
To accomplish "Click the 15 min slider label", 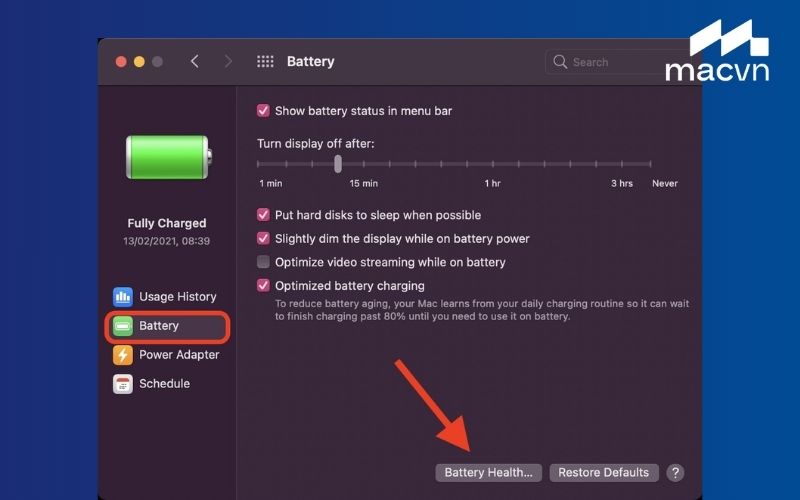I will click(x=364, y=183).
